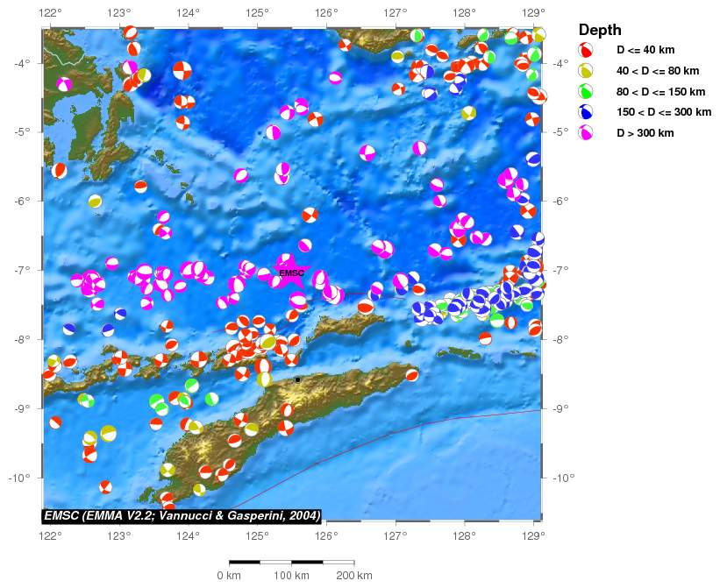Click the small black dot on Timor island
This screenshot has height=588, width=720.
click(297, 379)
